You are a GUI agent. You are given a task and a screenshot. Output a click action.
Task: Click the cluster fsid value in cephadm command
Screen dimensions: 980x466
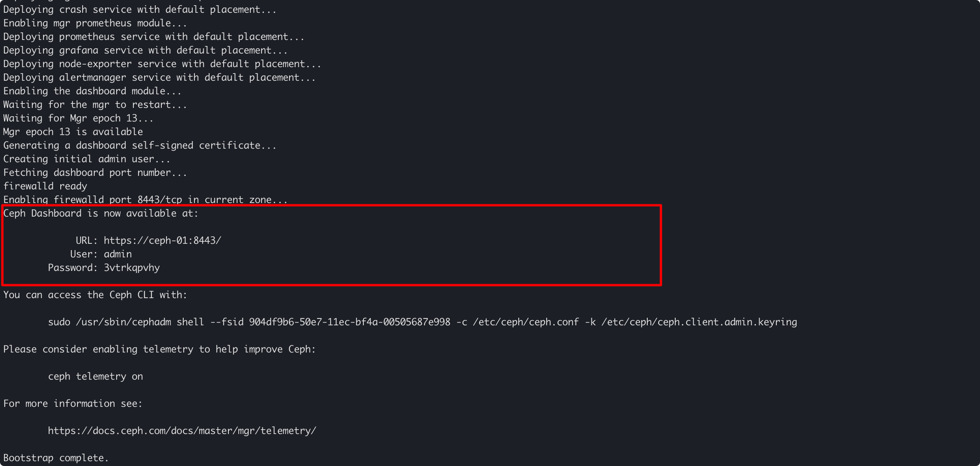coord(349,322)
